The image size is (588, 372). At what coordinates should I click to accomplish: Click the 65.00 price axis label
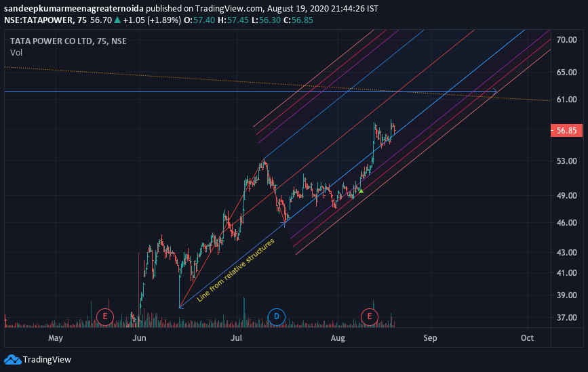click(x=566, y=72)
